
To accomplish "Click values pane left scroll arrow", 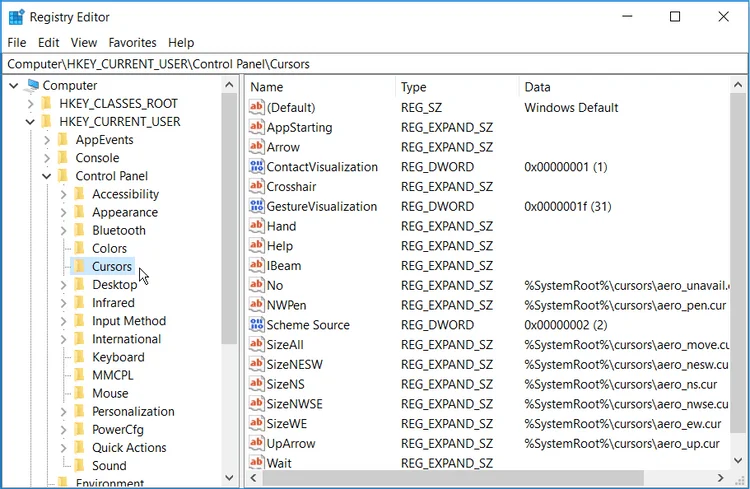I will (x=254, y=478).
